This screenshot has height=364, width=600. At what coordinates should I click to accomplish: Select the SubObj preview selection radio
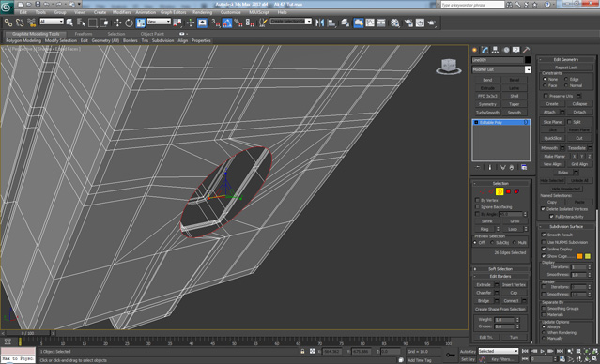(x=492, y=243)
